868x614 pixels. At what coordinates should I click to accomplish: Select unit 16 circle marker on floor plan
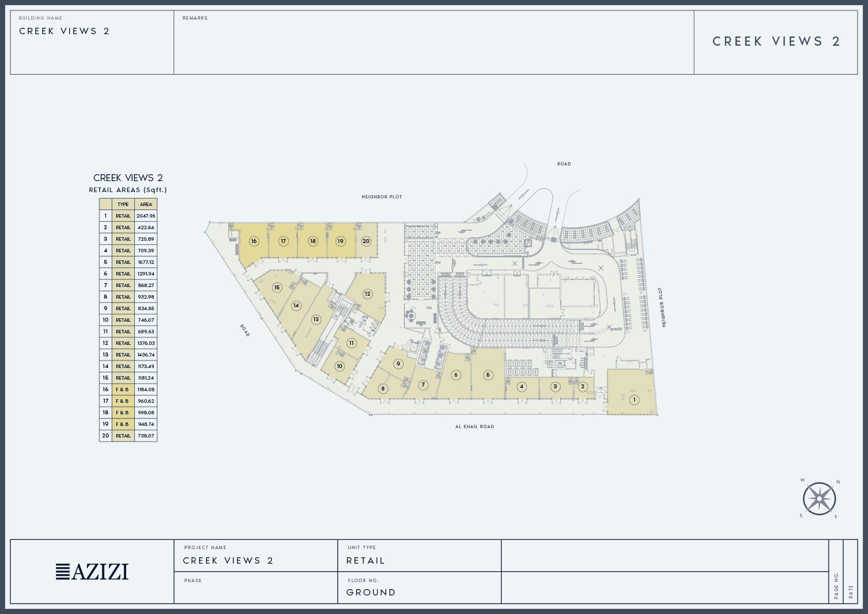[x=253, y=241]
